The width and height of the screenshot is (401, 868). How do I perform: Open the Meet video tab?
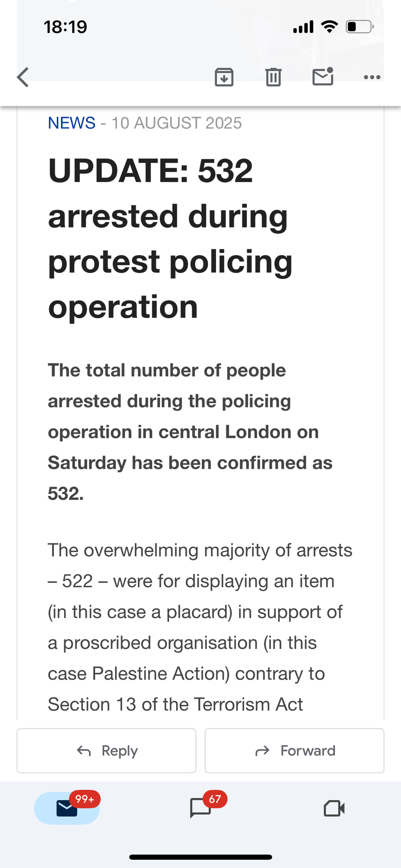point(334,808)
